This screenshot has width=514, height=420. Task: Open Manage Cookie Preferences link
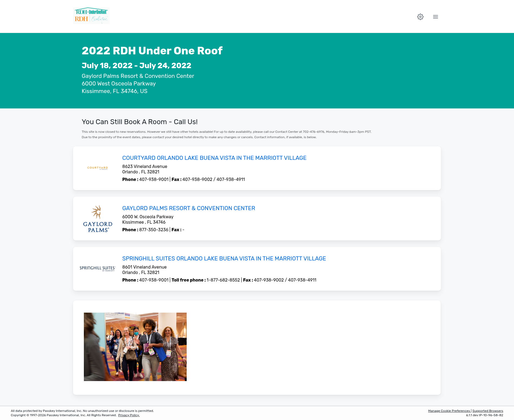(x=449, y=411)
